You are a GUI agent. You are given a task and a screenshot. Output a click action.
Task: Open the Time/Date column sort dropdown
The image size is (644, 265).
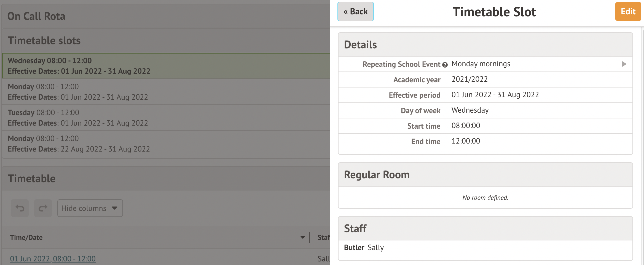[303, 237]
